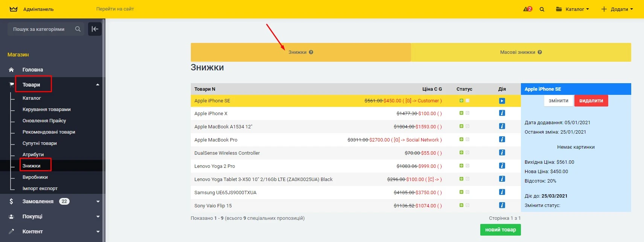The image size is (644, 242).
Task: Click the info icon for Apple iPhone X
Action: (502, 113)
